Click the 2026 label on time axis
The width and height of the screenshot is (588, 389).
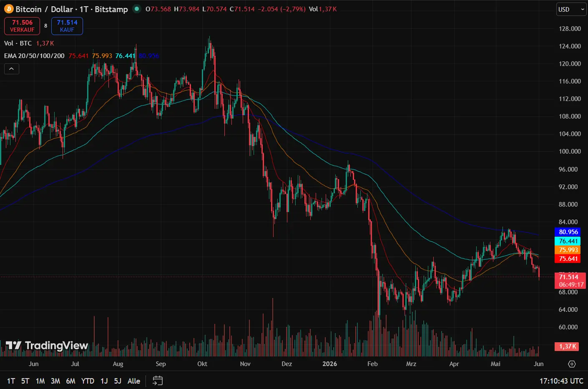point(329,364)
